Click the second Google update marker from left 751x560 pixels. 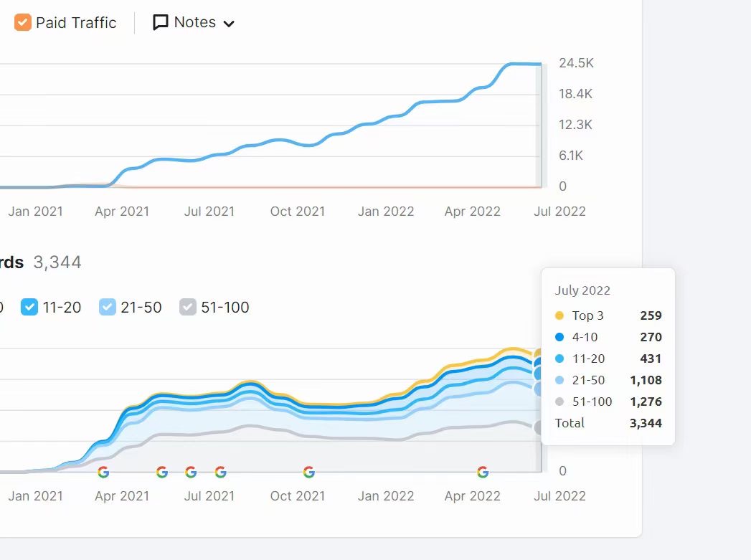162,472
